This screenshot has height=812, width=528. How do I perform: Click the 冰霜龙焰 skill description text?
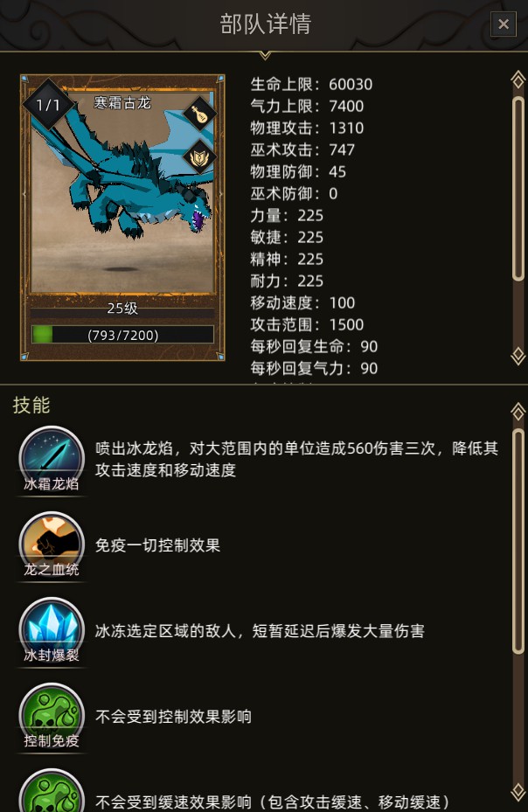[x=296, y=459]
